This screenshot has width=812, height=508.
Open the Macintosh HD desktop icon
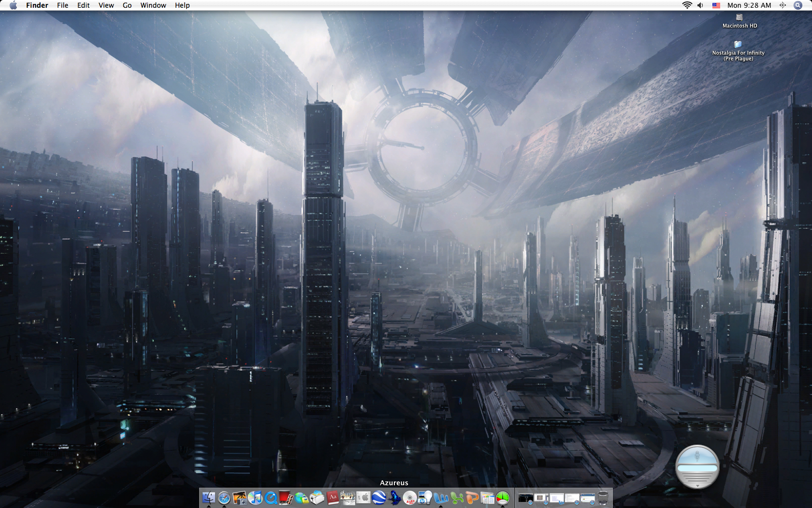click(739, 17)
